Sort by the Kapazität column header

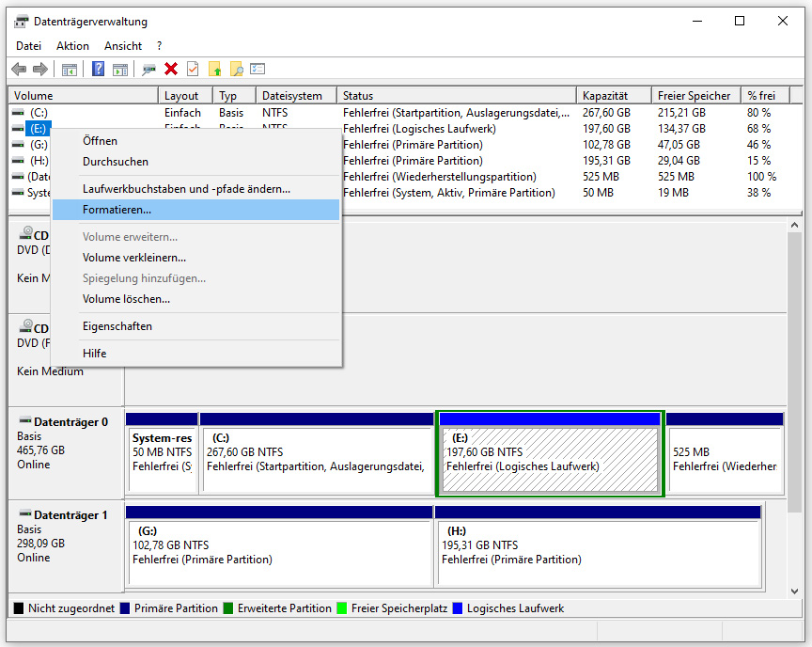613,95
